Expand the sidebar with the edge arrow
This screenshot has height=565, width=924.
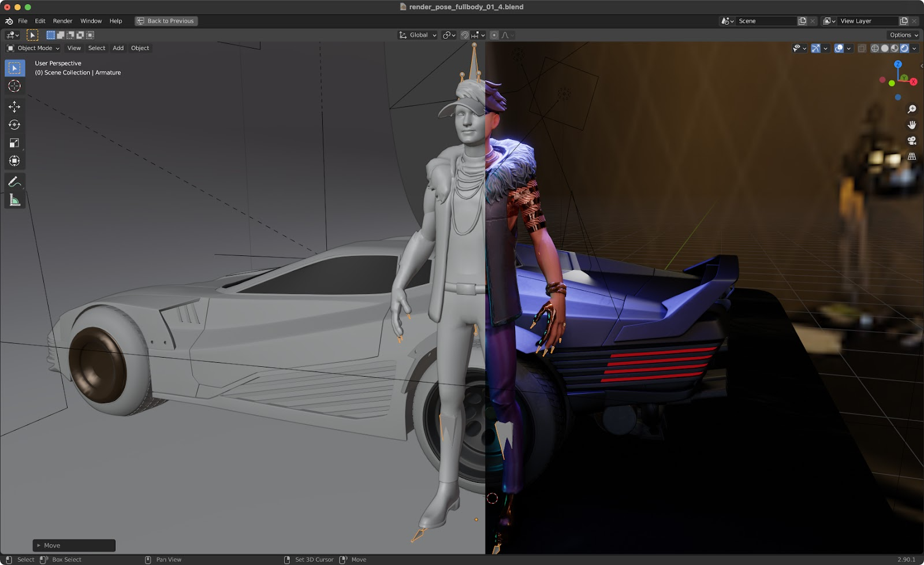tap(922, 65)
